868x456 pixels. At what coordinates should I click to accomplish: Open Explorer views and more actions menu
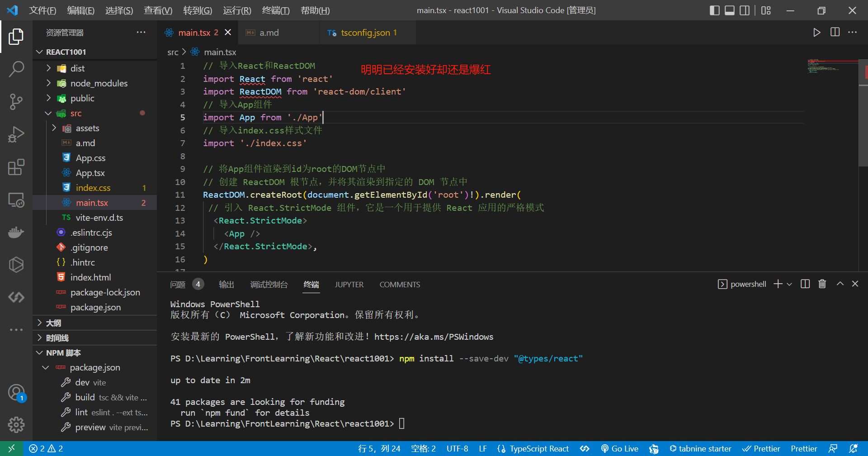coord(141,32)
